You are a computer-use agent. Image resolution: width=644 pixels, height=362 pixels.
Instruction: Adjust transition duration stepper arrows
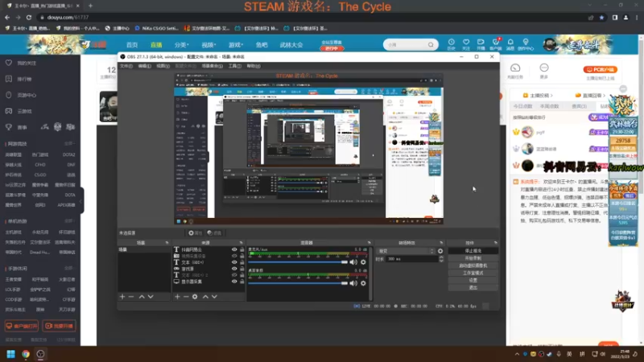coord(441,259)
